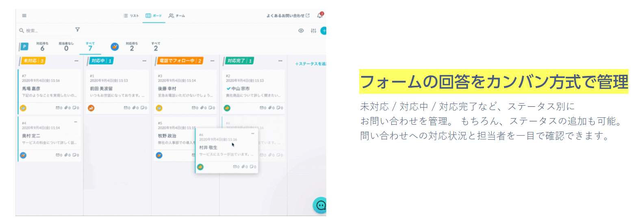Image resolution: width=644 pixels, height=223 pixels.
Task: Open the 対応完了 column options menu
Action: 280,61
